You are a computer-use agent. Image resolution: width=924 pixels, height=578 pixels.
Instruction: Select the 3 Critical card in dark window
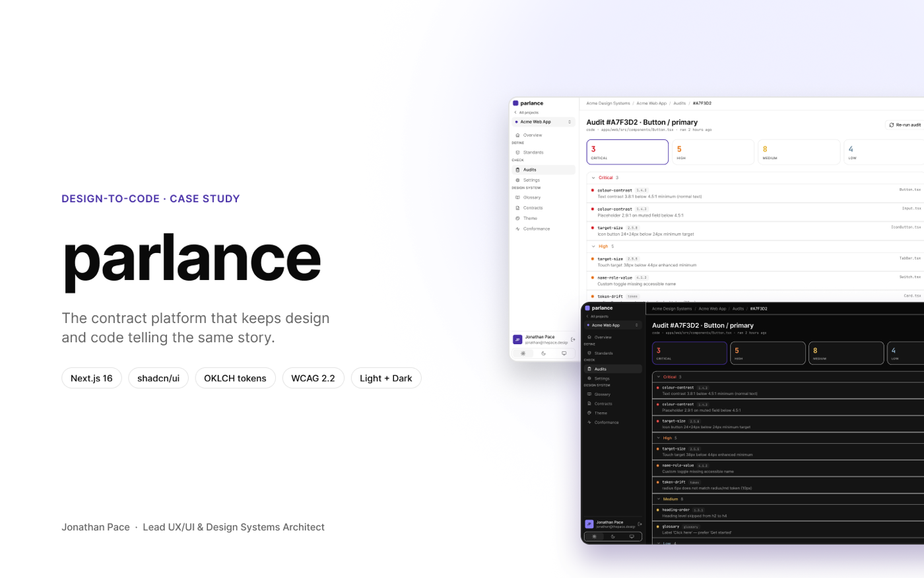(690, 353)
